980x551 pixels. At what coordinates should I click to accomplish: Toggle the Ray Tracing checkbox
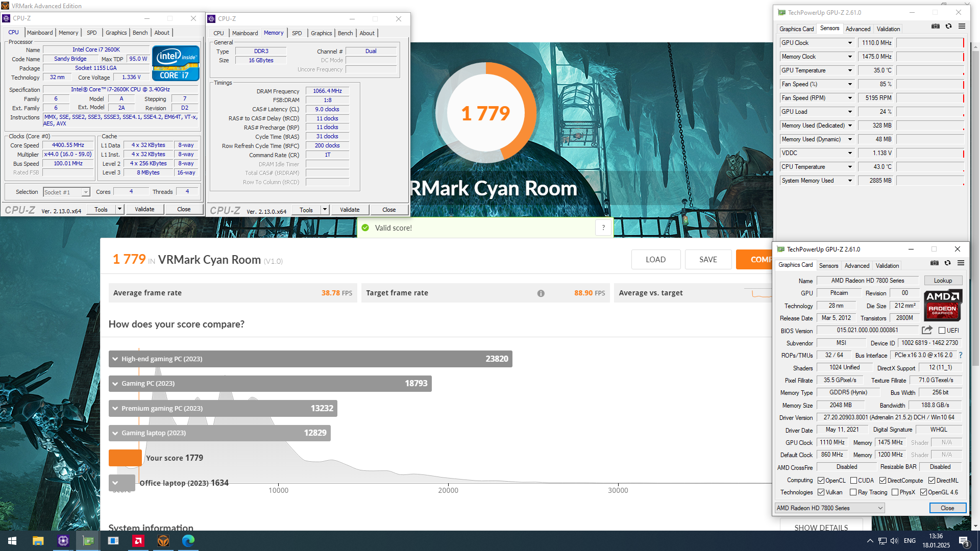[x=853, y=492]
